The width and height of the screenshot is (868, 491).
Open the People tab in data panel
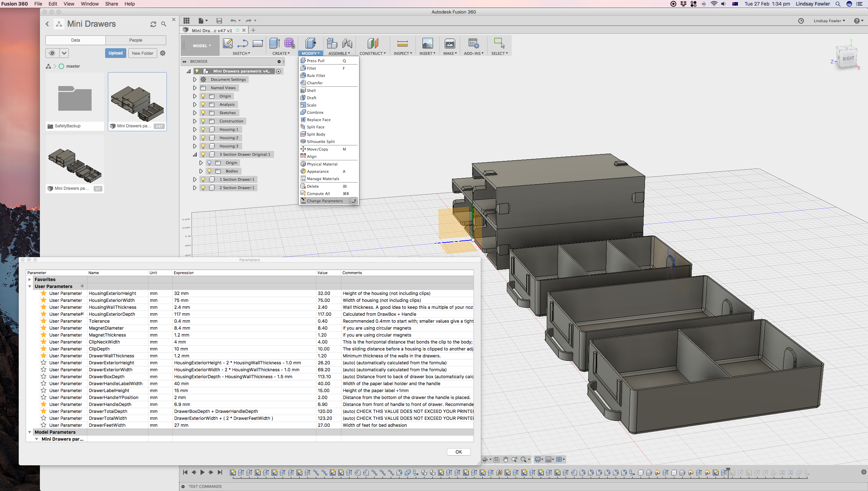click(x=136, y=40)
